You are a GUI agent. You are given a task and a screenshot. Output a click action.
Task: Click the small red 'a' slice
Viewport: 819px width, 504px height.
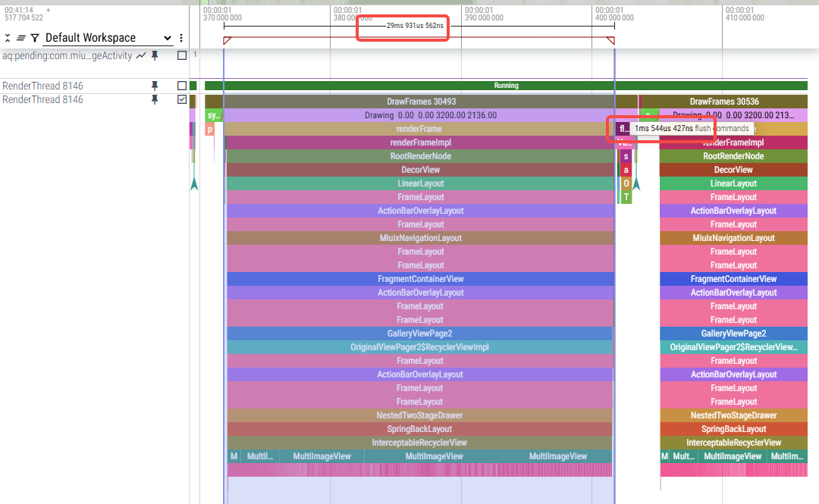(626, 169)
